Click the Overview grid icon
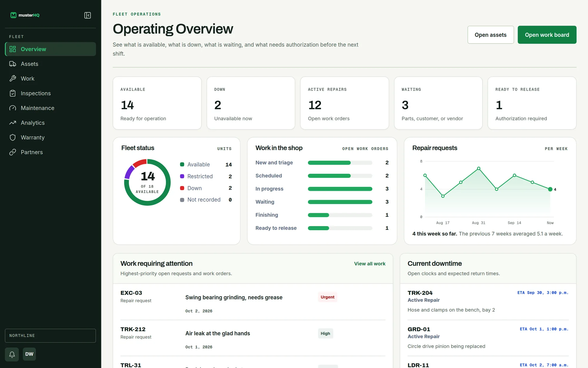The image size is (588, 368). (13, 49)
